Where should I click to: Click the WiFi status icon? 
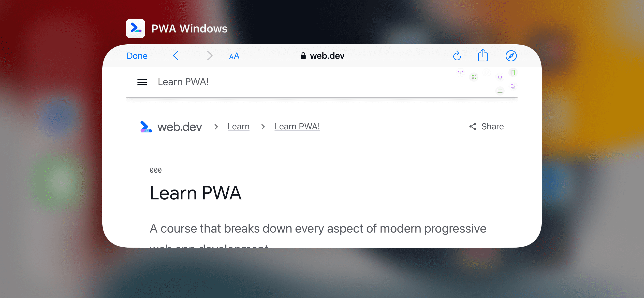coord(460,73)
